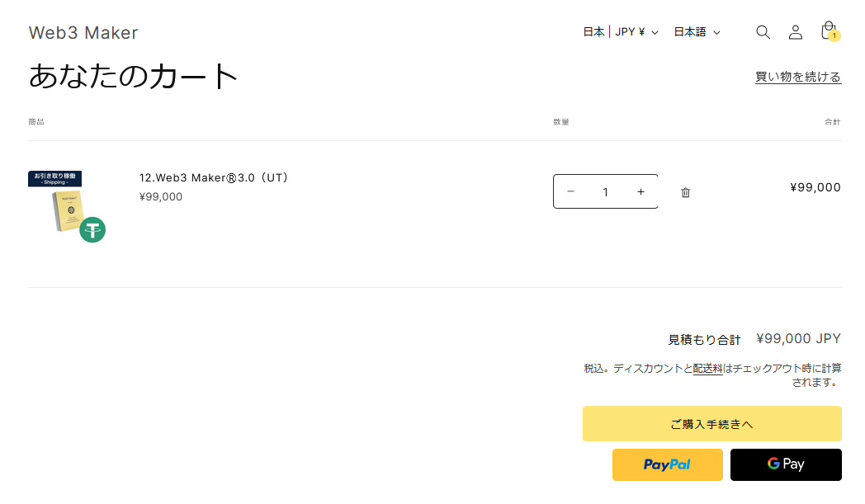Click the quantity input field
The image size is (865, 504).
(x=605, y=192)
